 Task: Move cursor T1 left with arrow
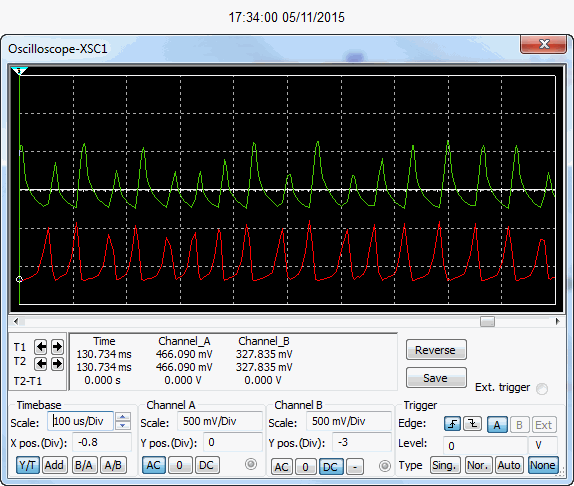(41, 347)
